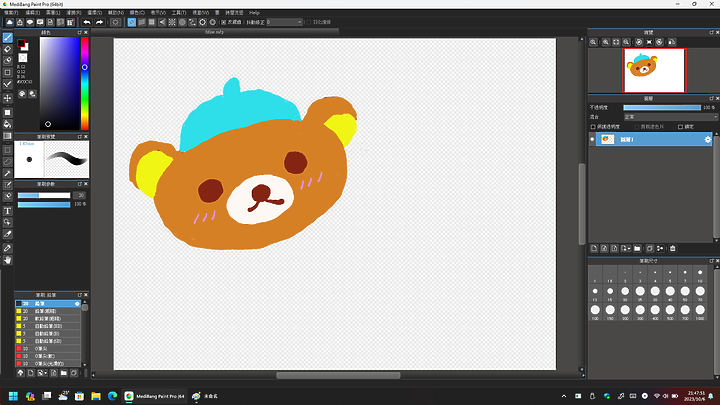Click the layer opacity slider
720x405 pixels.
(662, 107)
